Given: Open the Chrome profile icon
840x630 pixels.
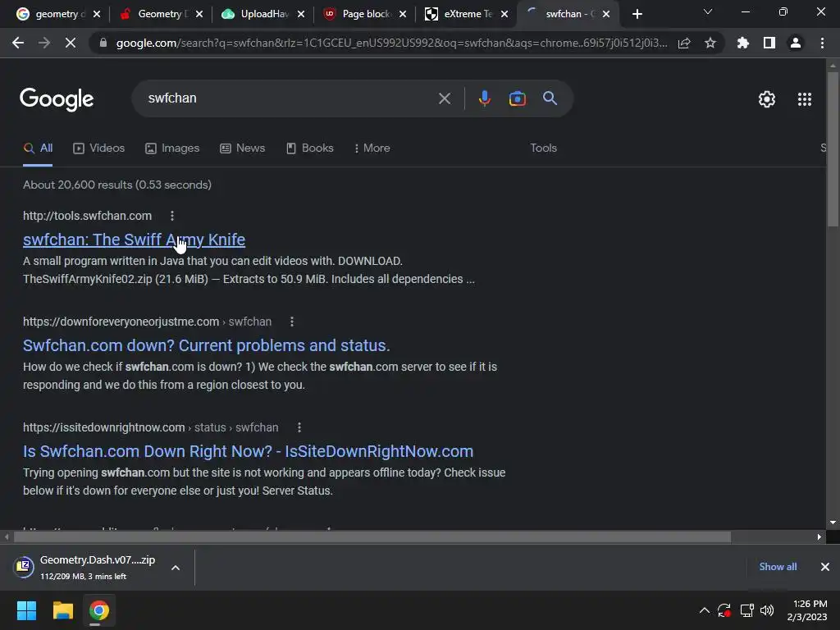Looking at the screenshot, I should tap(796, 43).
